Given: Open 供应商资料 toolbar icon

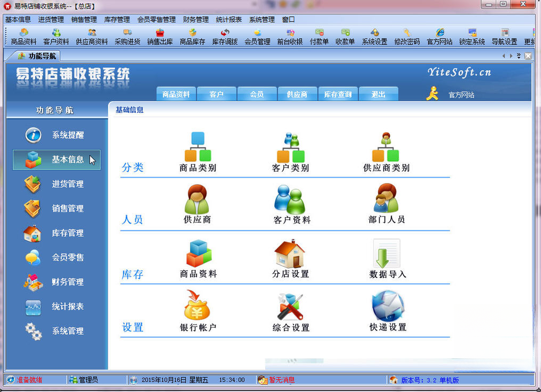Looking at the screenshot, I should [x=92, y=37].
